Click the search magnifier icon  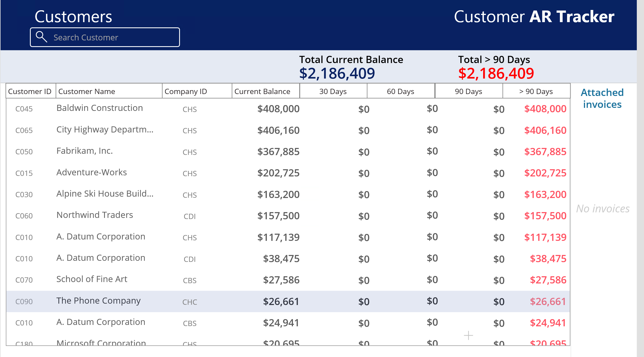pos(42,37)
